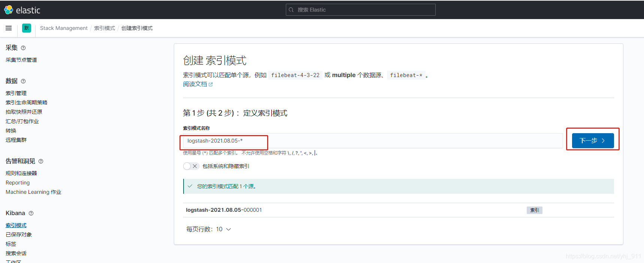This screenshot has width=644, height=263.
Task: Click the 下一步 button
Action: point(593,141)
